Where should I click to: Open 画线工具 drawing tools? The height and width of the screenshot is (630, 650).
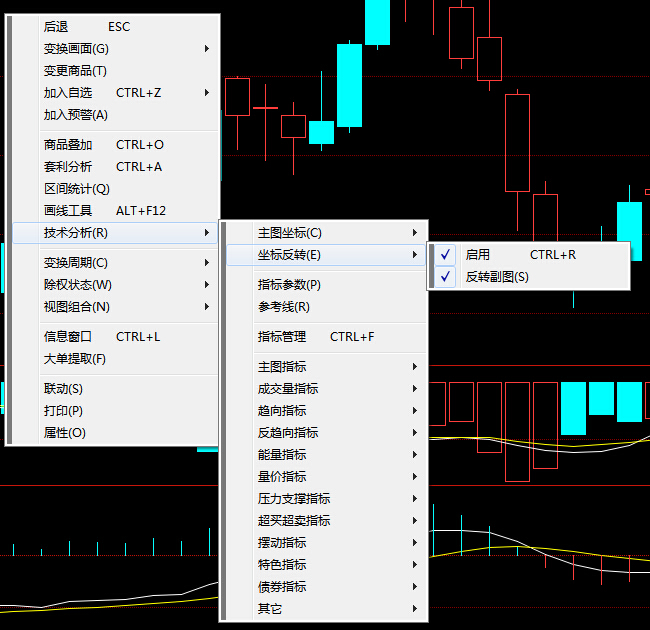coord(68,211)
